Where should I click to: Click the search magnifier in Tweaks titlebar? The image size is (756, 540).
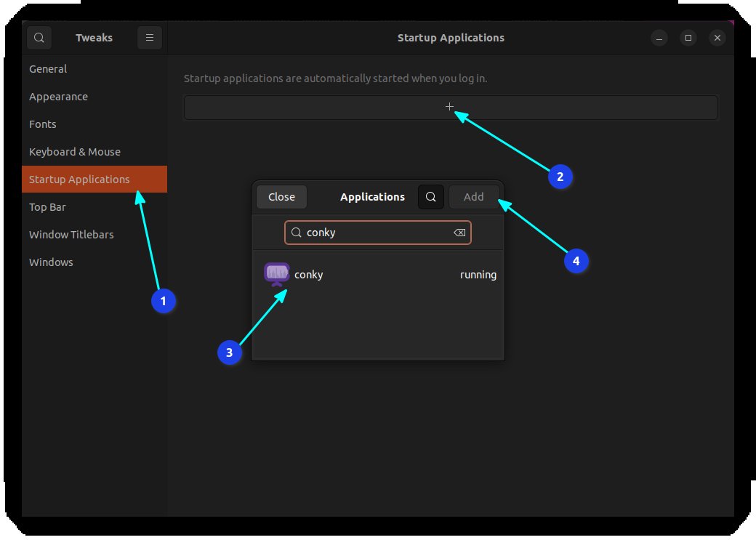39,37
